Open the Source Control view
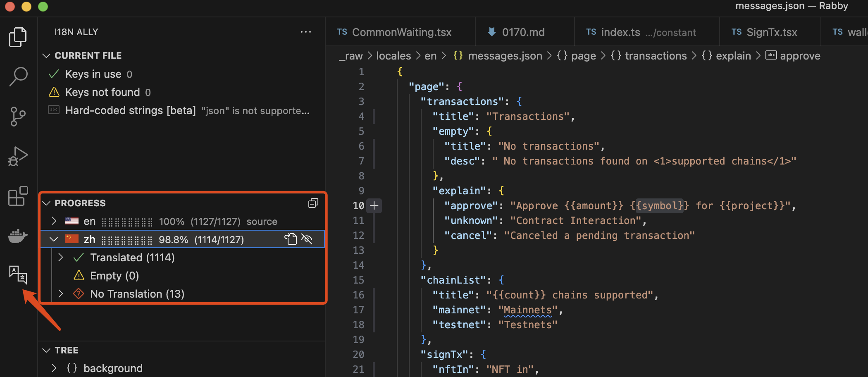The image size is (868, 377). 18,117
